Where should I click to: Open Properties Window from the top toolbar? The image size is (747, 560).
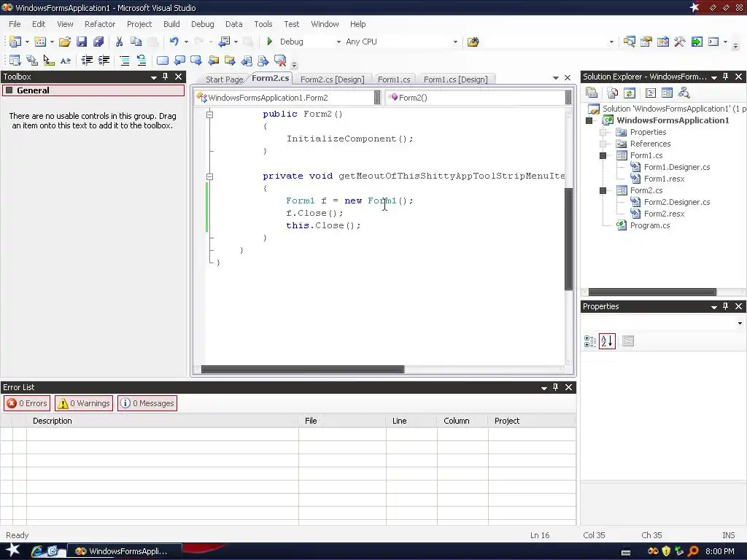646,42
